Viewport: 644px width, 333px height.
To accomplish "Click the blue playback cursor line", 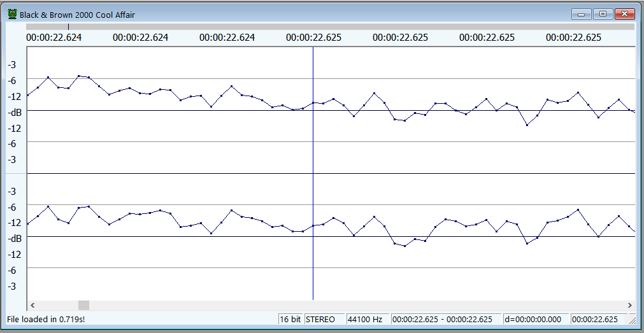I will click(x=313, y=173).
